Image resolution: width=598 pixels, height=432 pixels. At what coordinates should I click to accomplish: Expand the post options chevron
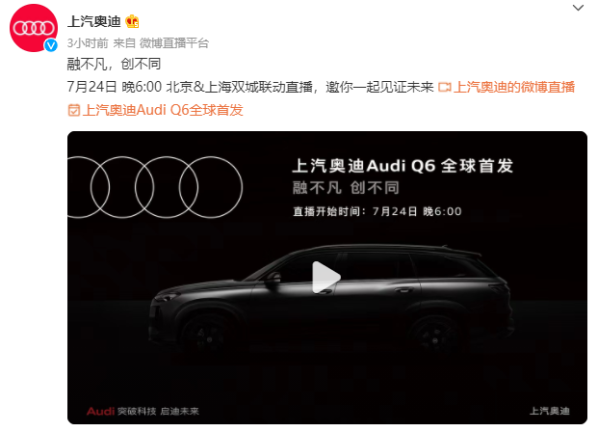pyautogui.click(x=578, y=8)
